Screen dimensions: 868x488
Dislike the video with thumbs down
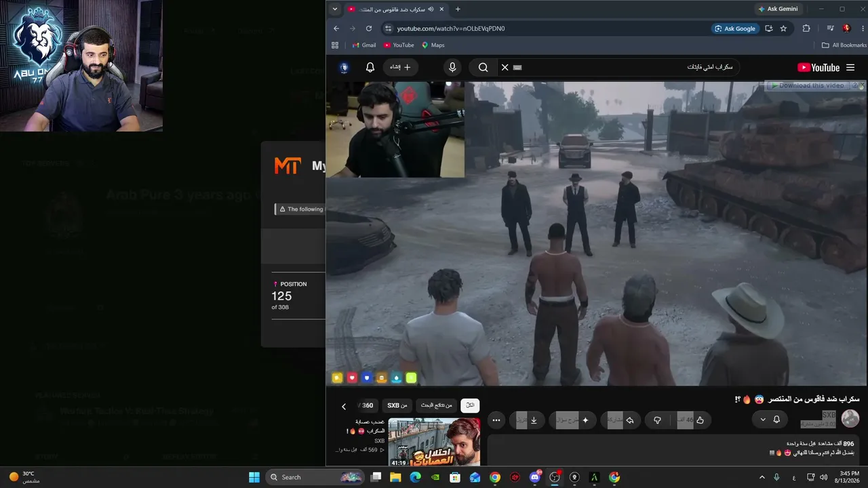[x=657, y=420]
